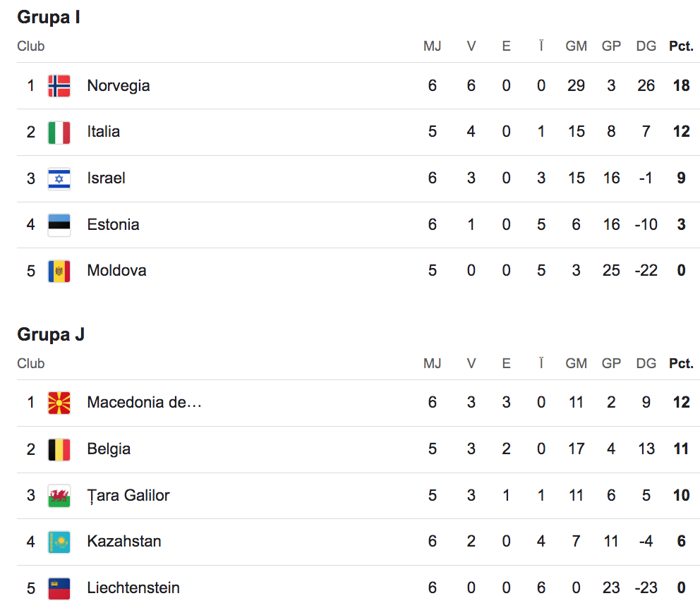Open the truncated Macedonia de… team link
Screen dimensions: 700x615
point(144,403)
